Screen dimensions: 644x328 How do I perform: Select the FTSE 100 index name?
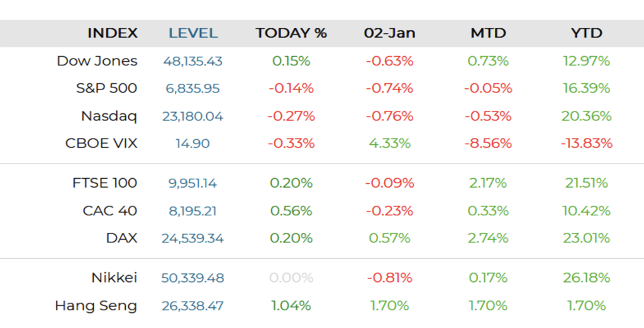[x=104, y=183]
